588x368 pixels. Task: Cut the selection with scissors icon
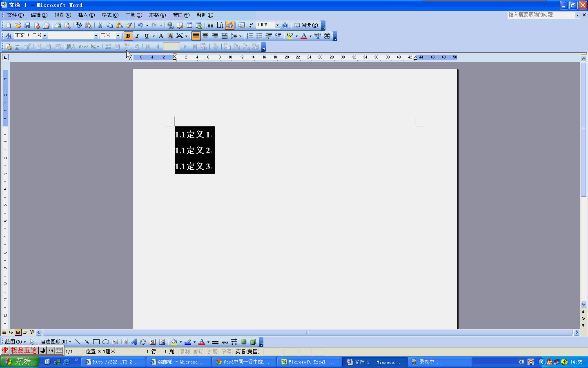(100, 25)
